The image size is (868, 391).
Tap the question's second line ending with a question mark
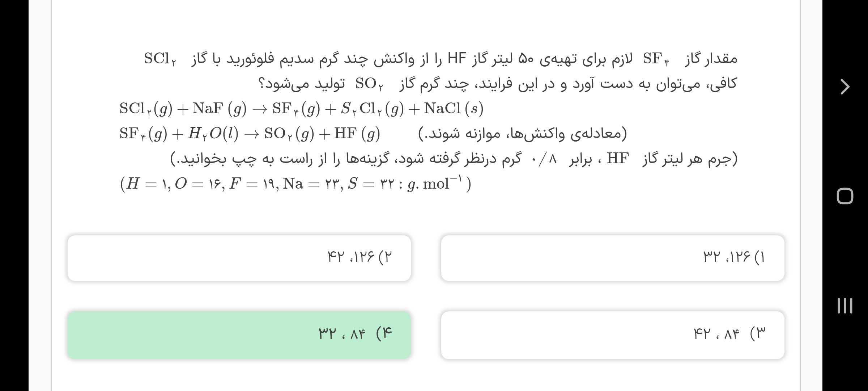tap(497, 84)
